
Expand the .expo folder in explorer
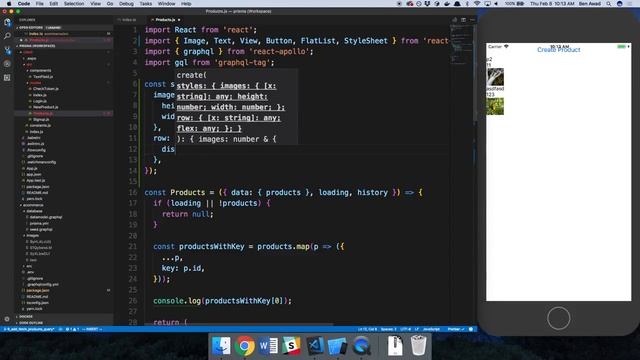tap(31, 58)
